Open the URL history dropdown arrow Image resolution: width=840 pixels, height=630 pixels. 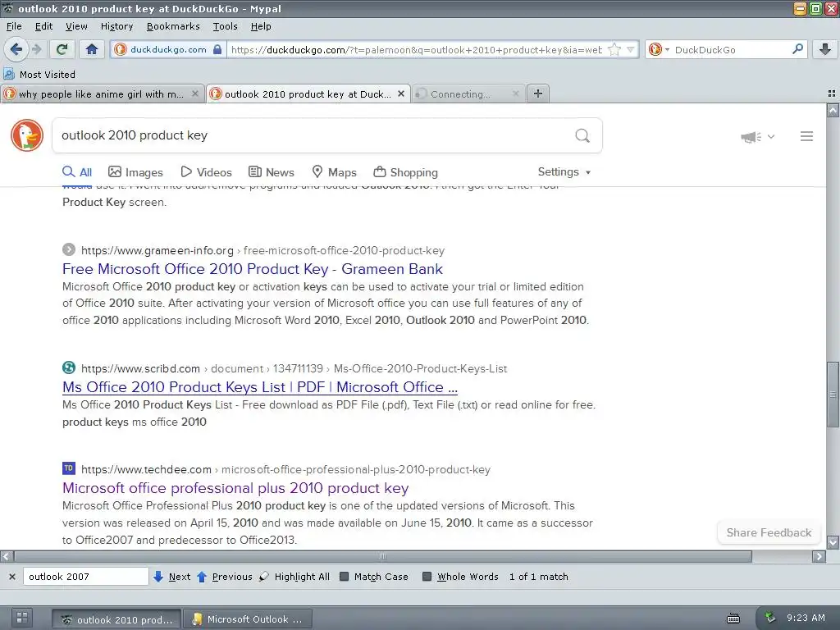click(631, 50)
